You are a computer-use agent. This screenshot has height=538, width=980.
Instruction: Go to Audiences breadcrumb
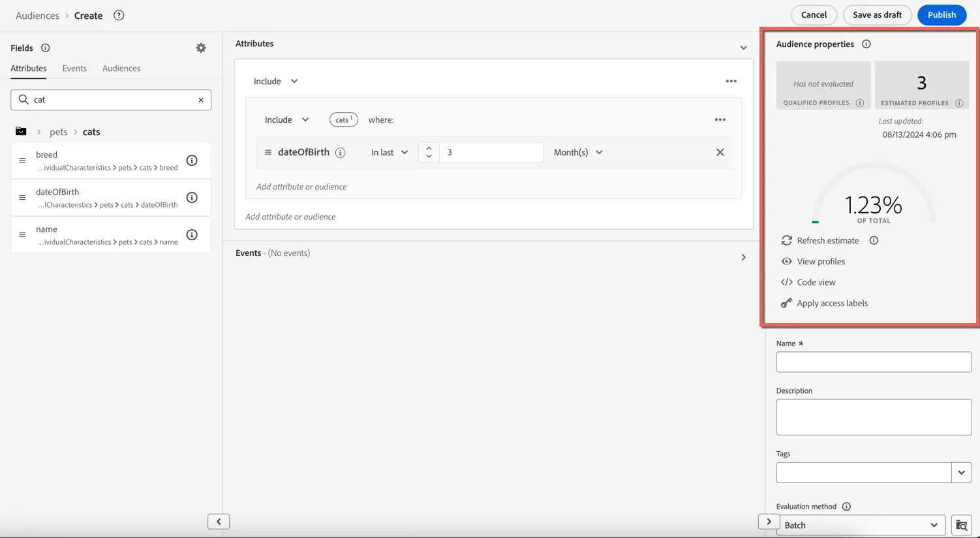37,16
